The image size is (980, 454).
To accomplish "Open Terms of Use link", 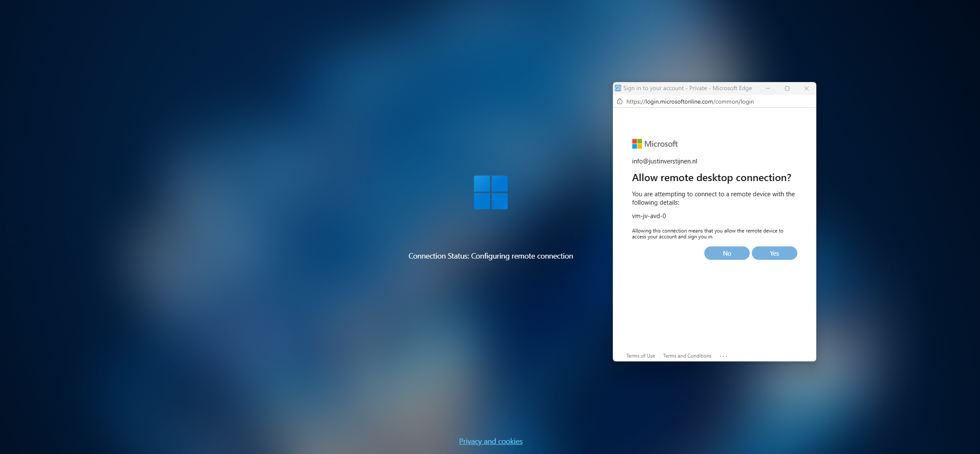I will (640, 356).
